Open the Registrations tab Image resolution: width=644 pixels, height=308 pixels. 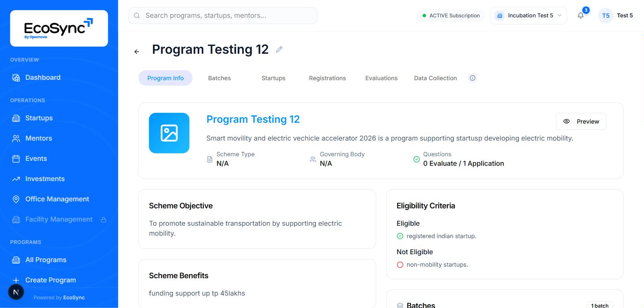tap(327, 78)
